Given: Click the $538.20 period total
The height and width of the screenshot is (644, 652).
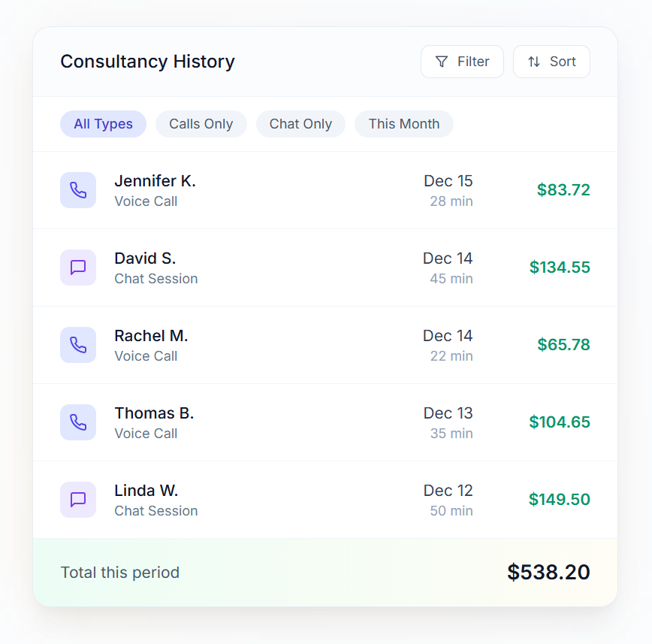Looking at the screenshot, I should click(x=548, y=573).
